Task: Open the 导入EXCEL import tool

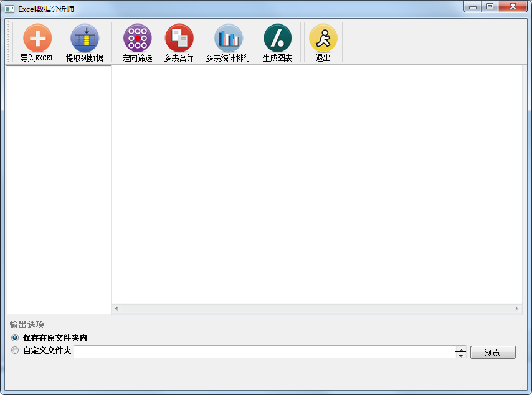Action: [x=37, y=43]
